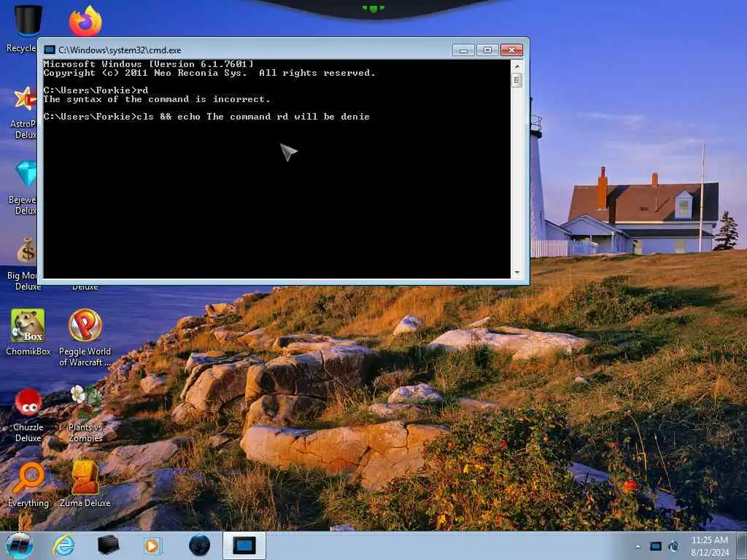747x560 pixels.
Task: Select the cmd.exe taskbar button
Action: click(244, 545)
